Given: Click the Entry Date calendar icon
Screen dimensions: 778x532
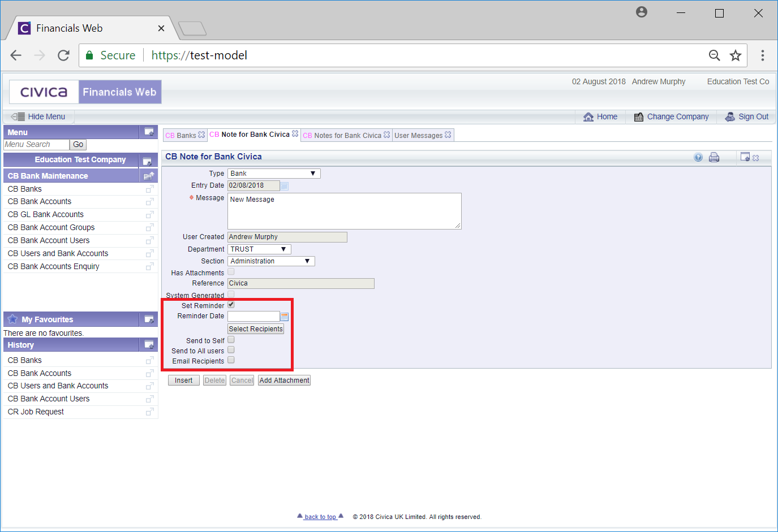Looking at the screenshot, I should coord(285,185).
